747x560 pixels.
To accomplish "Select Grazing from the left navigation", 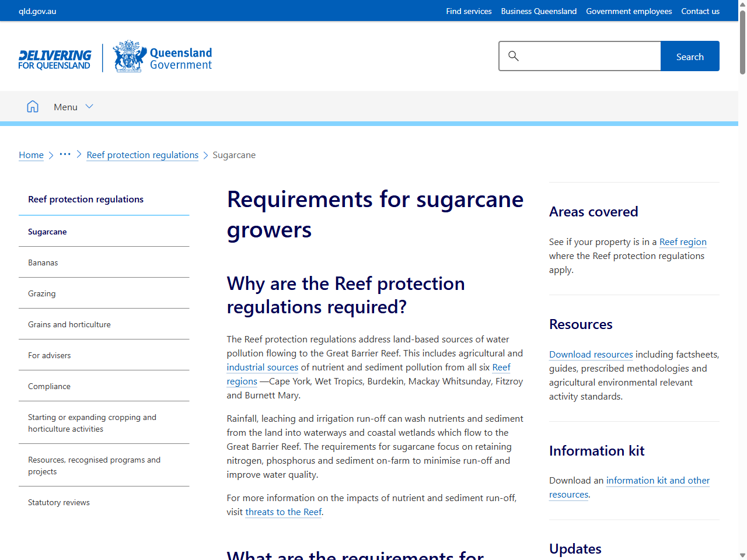I will 41,293.
